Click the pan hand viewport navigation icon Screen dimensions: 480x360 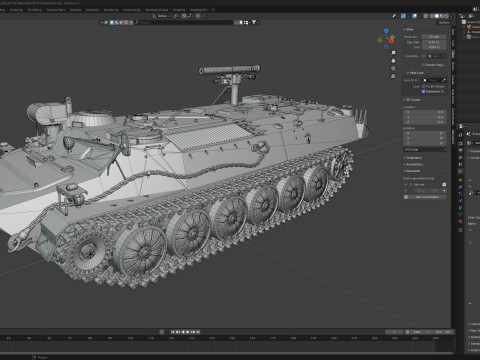[x=393, y=61]
